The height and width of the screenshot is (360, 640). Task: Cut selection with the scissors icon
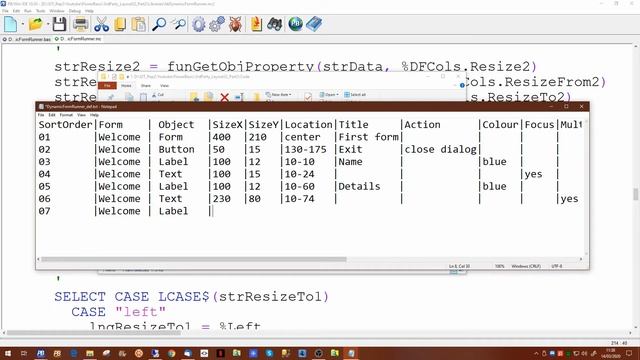tap(101, 24)
